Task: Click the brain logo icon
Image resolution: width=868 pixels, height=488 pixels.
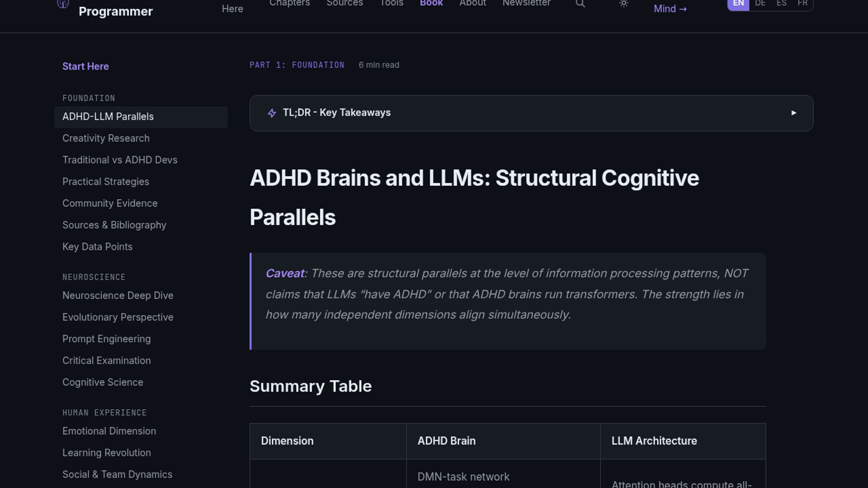Action: 63,5
